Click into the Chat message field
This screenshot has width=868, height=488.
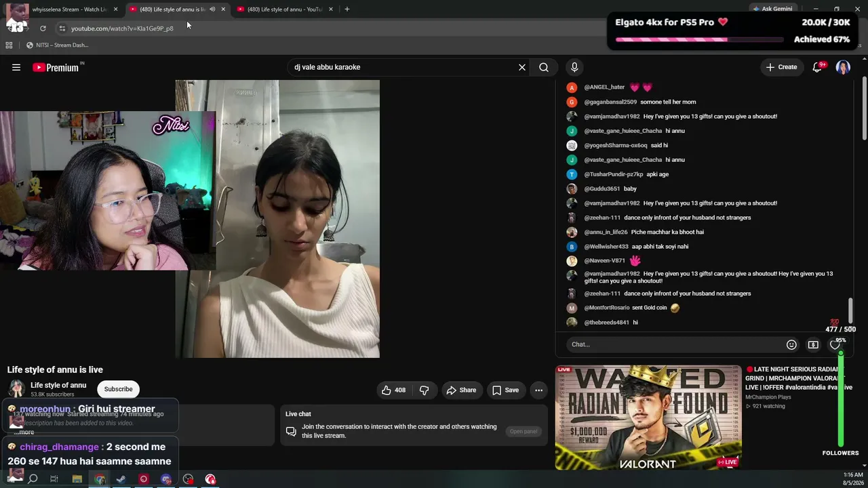click(x=674, y=344)
